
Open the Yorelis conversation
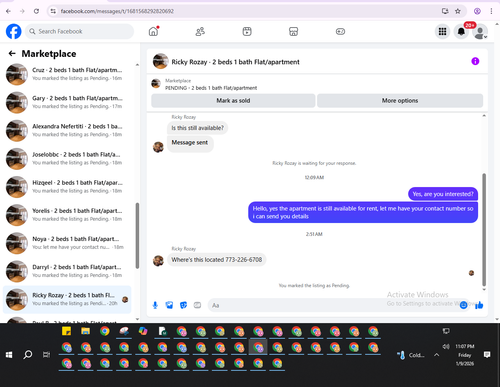click(67, 215)
